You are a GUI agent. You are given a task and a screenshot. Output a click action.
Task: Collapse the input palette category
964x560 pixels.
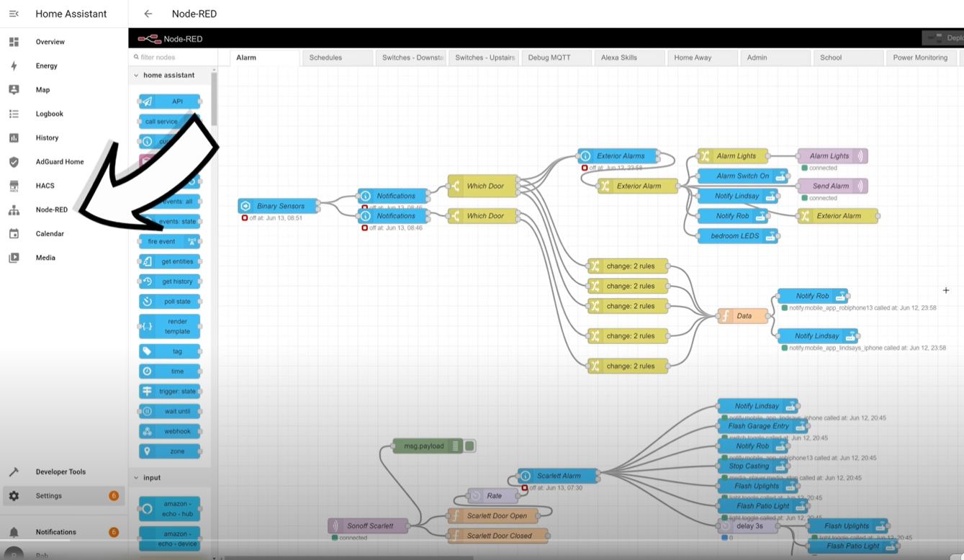[x=136, y=477]
